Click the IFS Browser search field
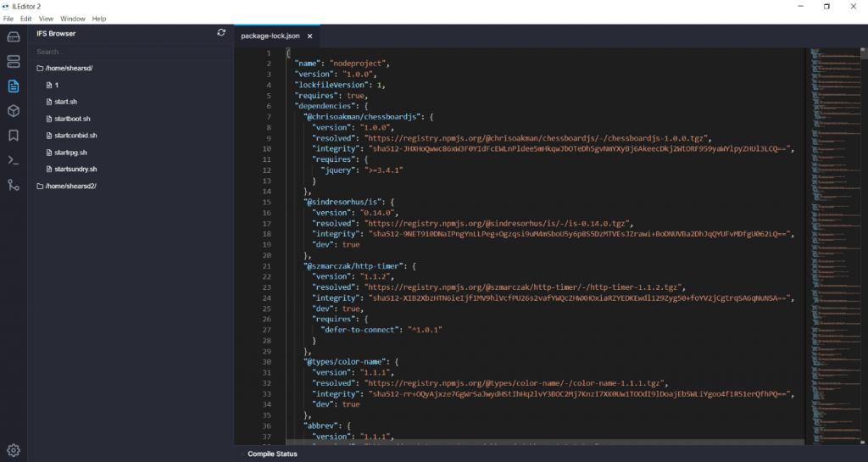 (x=127, y=52)
